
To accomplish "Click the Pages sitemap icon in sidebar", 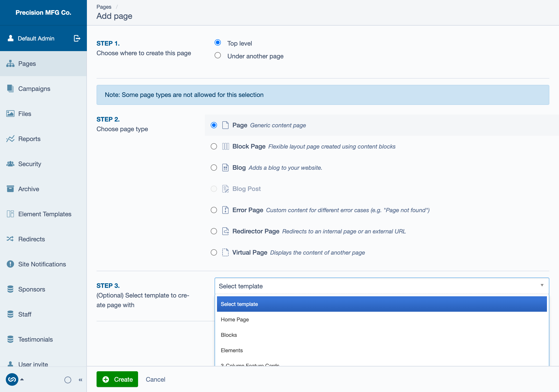I will click(x=10, y=63).
